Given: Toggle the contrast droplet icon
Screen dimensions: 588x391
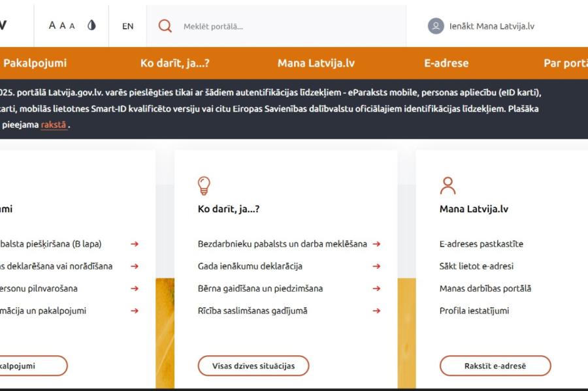Looking at the screenshot, I should 91,25.
